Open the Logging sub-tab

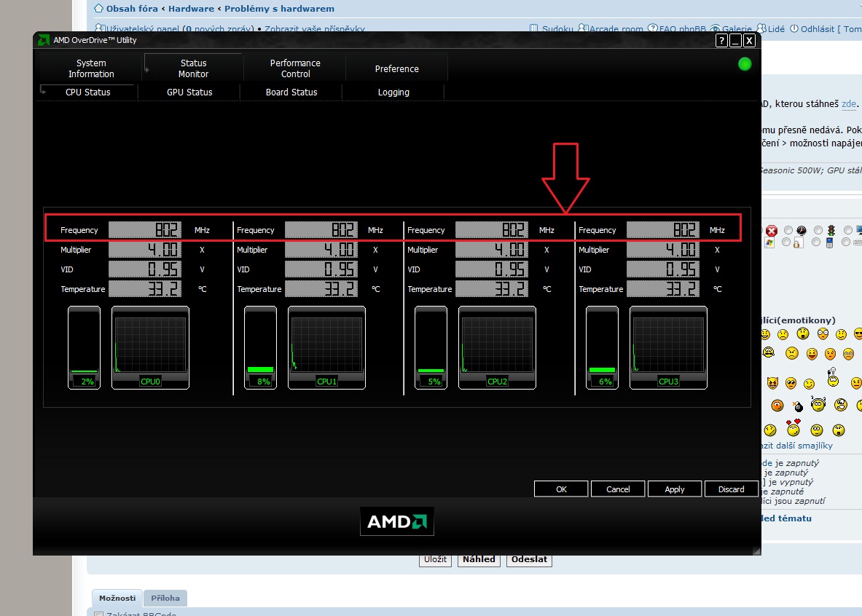[393, 92]
